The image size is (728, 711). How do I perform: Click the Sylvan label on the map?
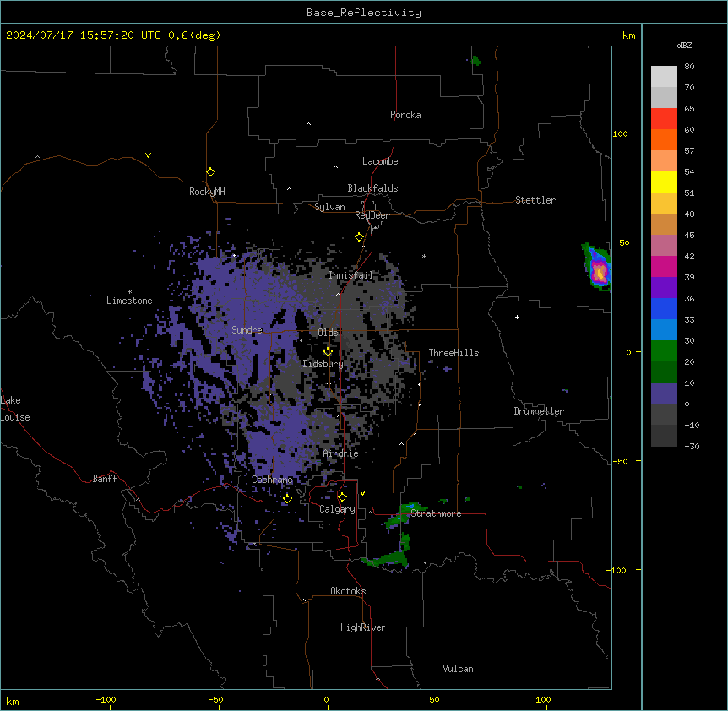(329, 207)
